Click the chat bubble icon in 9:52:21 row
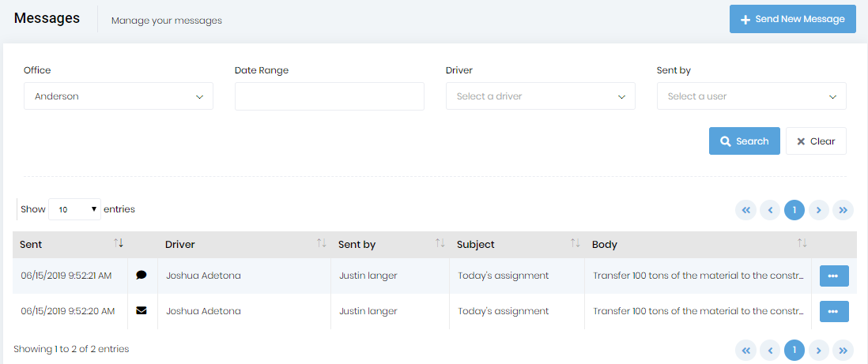 (x=142, y=275)
